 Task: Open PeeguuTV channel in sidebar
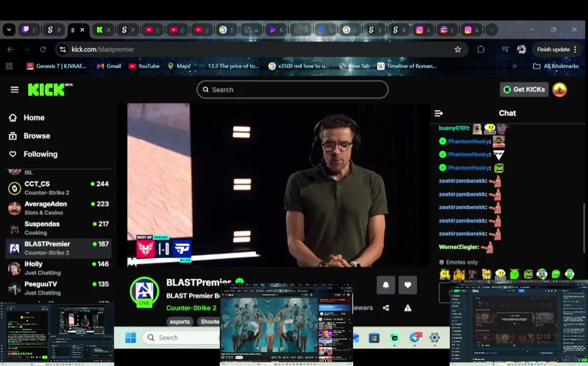click(x=58, y=288)
